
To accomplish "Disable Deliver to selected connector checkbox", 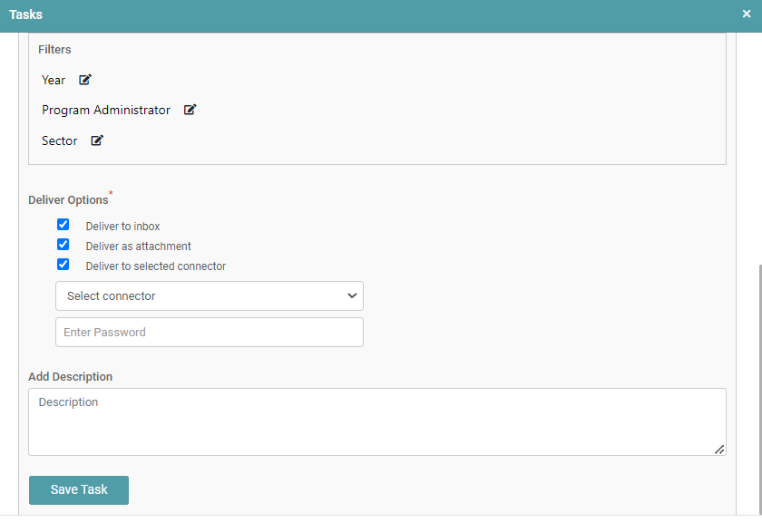I will [x=63, y=265].
